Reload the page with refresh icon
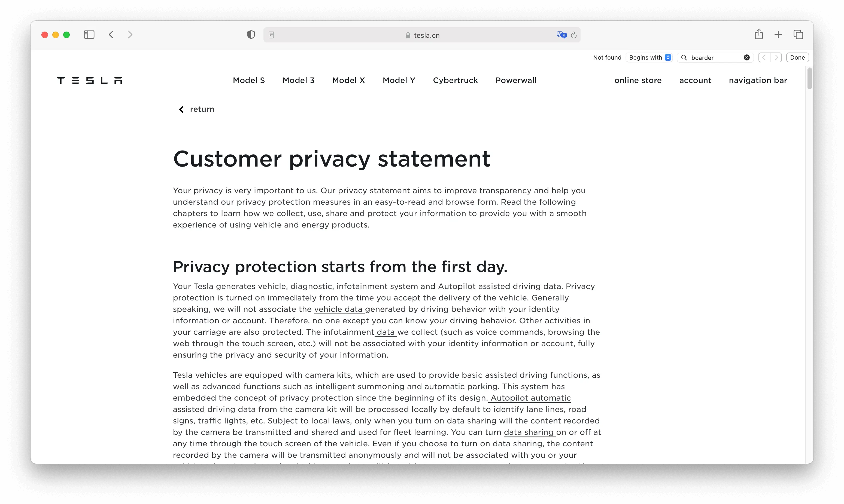This screenshot has height=504, width=844. 574,35
